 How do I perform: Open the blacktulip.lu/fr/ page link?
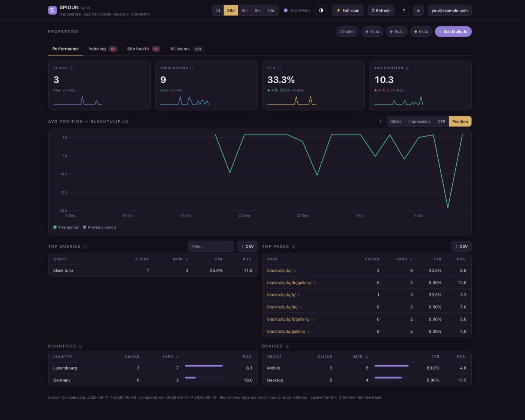281,295
